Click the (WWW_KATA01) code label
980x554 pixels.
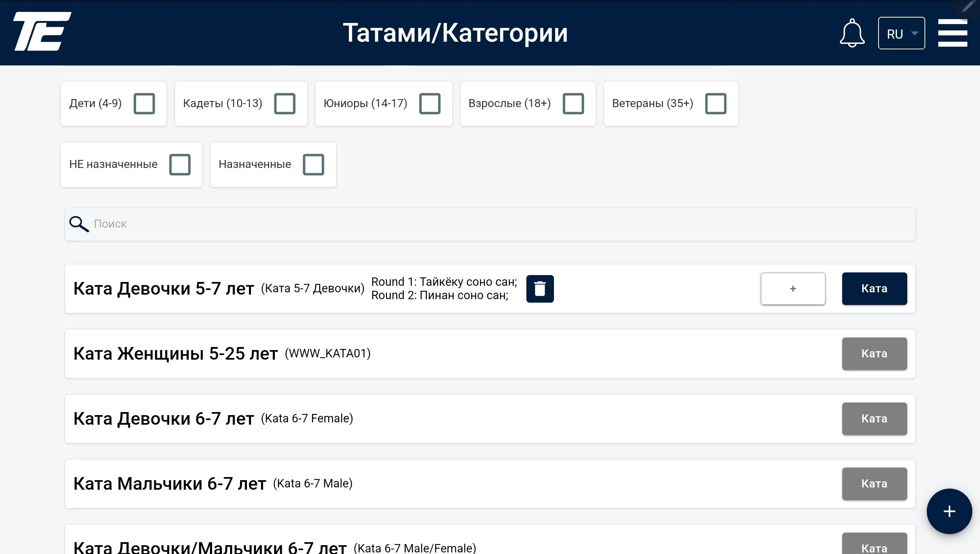328,354
